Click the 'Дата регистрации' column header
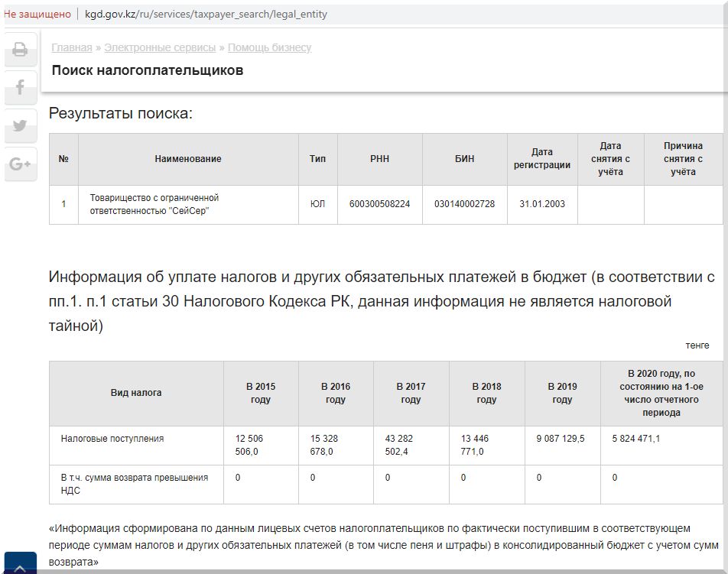This screenshot has width=728, height=574. [x=542, y=159]
